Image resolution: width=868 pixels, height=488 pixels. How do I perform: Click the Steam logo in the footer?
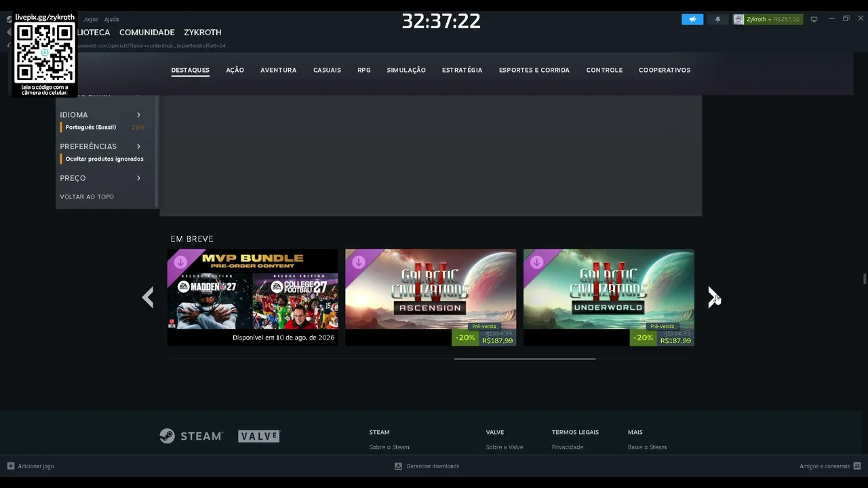(x=191, y=436)
